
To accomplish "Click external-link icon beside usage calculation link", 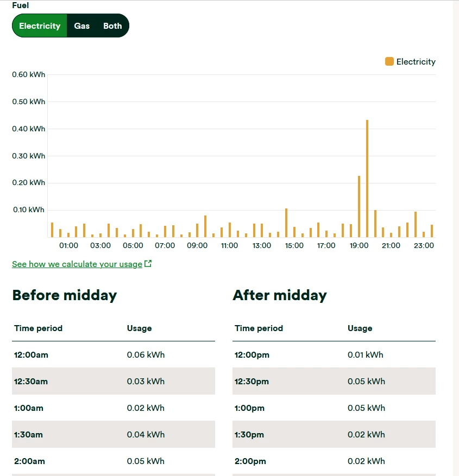I will point(148,264).
